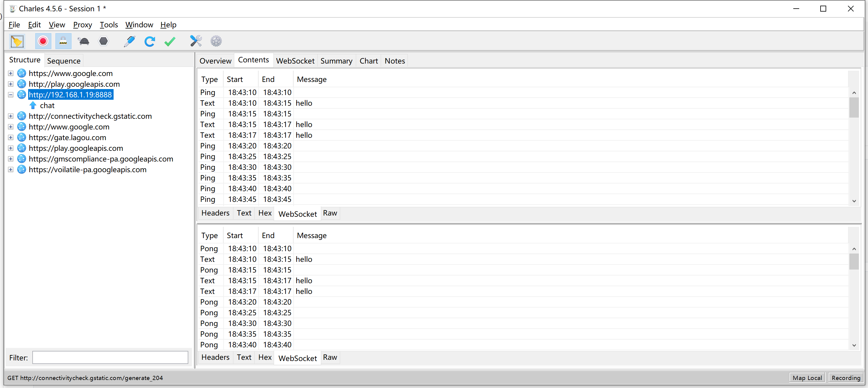Open the File menu
This screenshot has height=388, width=868.
coord(14,25)
